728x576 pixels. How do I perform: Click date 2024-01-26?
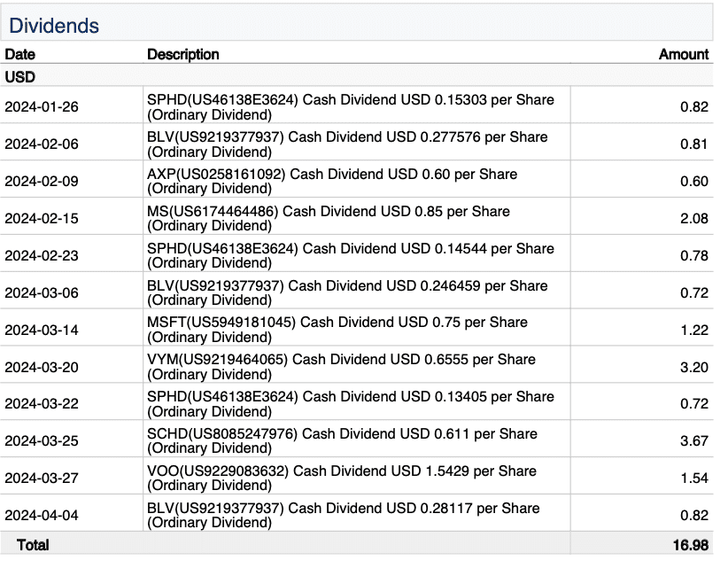pos(42,107)
